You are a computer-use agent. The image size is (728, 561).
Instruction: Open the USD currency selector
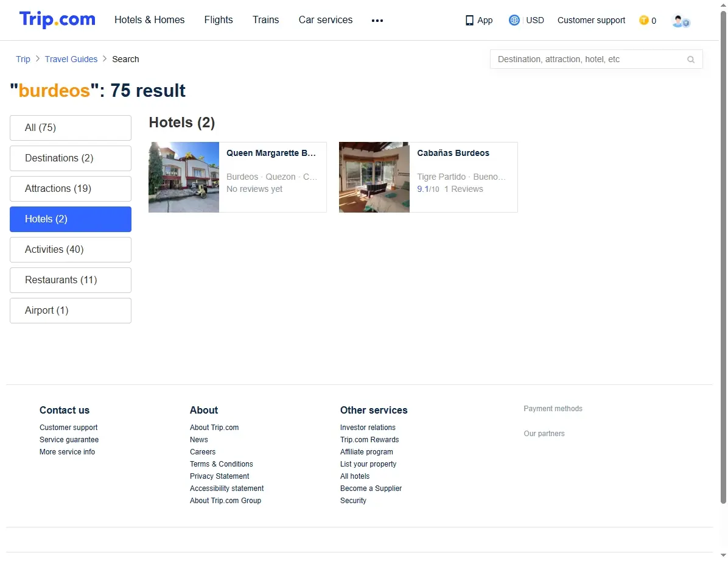tap(535, 20)
